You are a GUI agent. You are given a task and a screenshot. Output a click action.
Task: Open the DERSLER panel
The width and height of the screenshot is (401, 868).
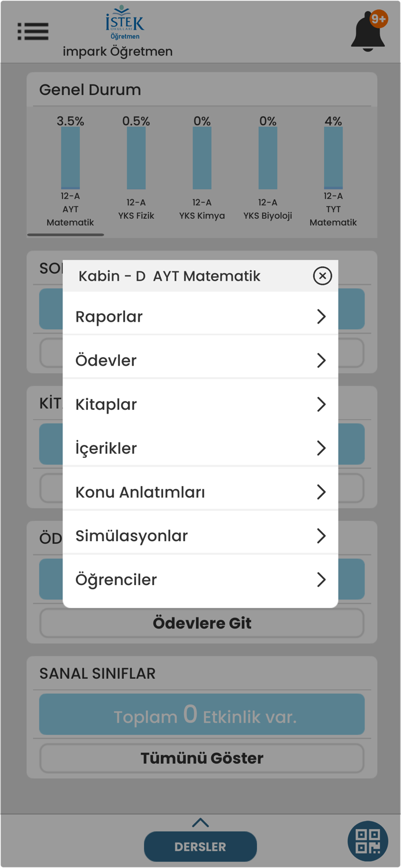(x=200, y=846)
